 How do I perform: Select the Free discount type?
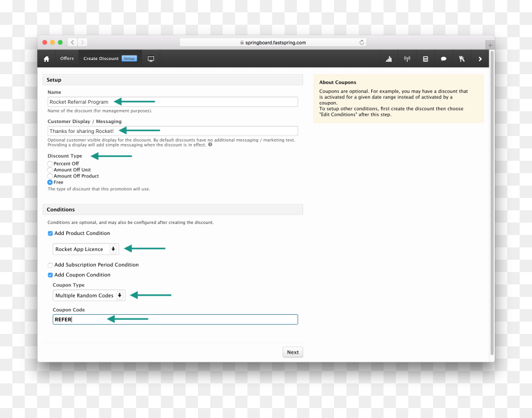[50, 182]
